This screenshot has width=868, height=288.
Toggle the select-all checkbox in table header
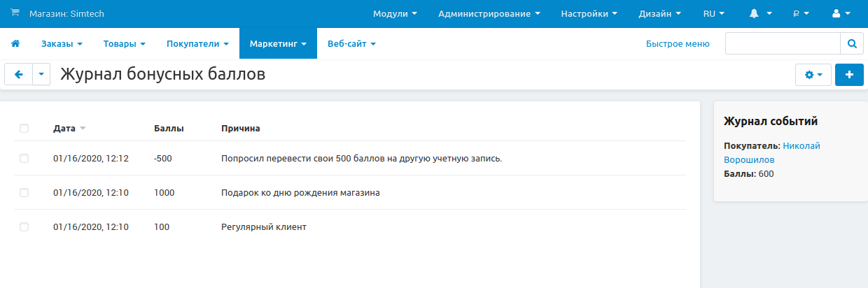pos(24,129)
